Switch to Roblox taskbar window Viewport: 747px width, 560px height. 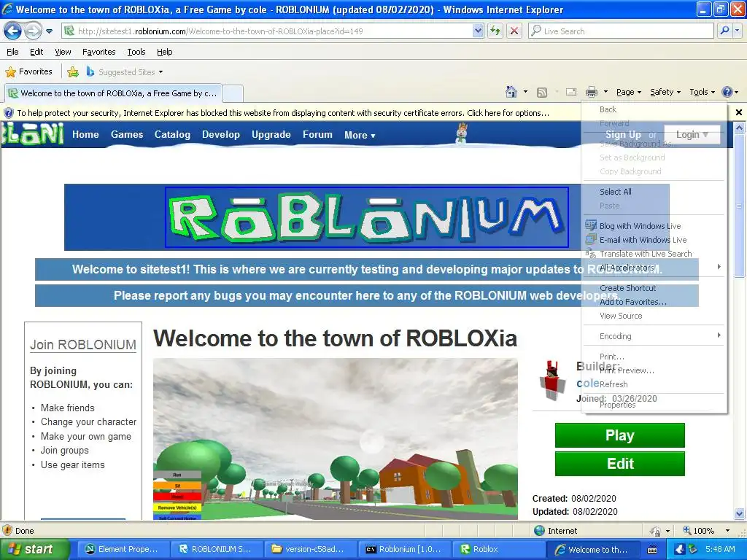click(498, 549)
